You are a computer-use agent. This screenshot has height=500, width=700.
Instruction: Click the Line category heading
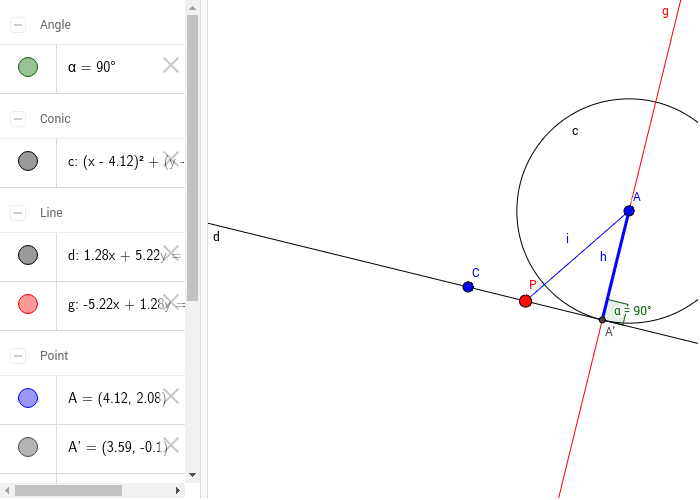point(51,212)
